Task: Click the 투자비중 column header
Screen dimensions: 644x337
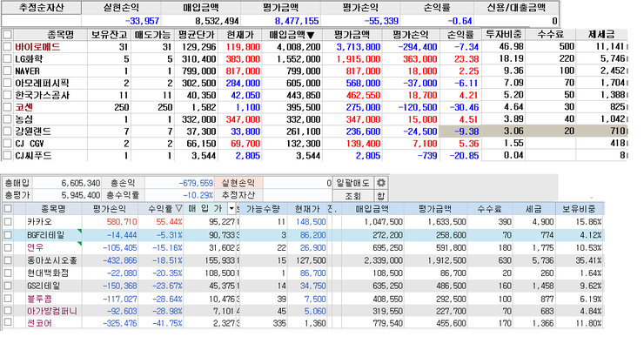Action: coord(504,35)
